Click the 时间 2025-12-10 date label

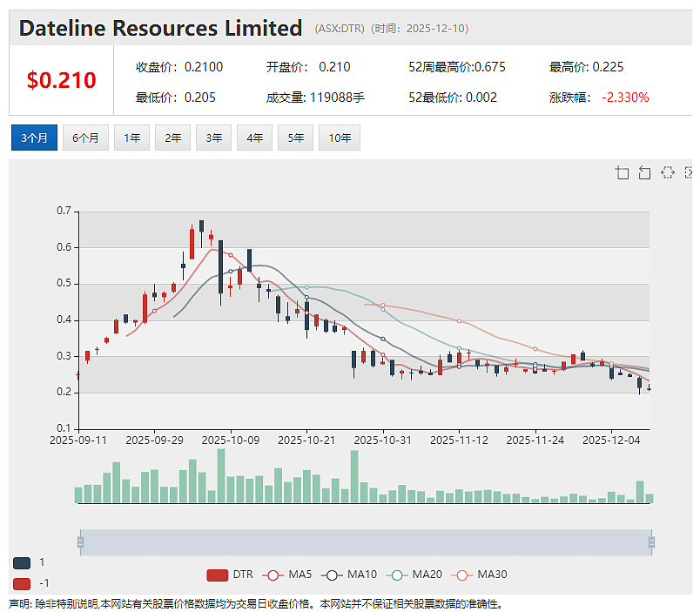point(420,29)
